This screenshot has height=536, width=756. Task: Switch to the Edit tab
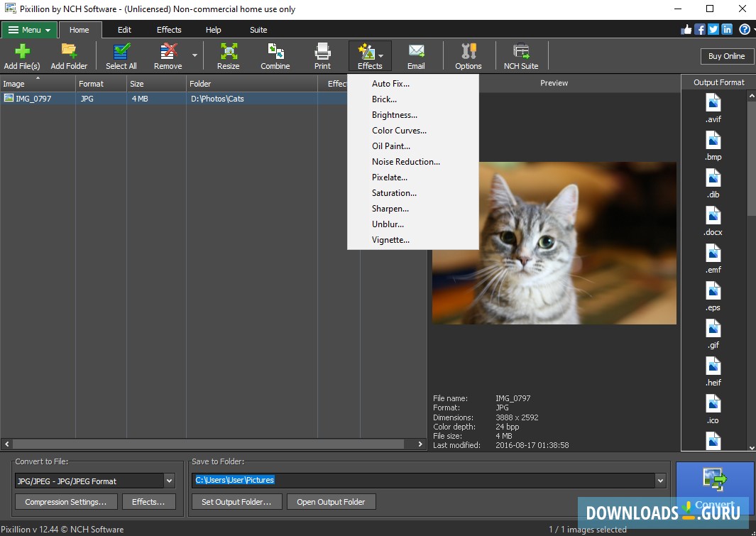(x=124, y=30)
